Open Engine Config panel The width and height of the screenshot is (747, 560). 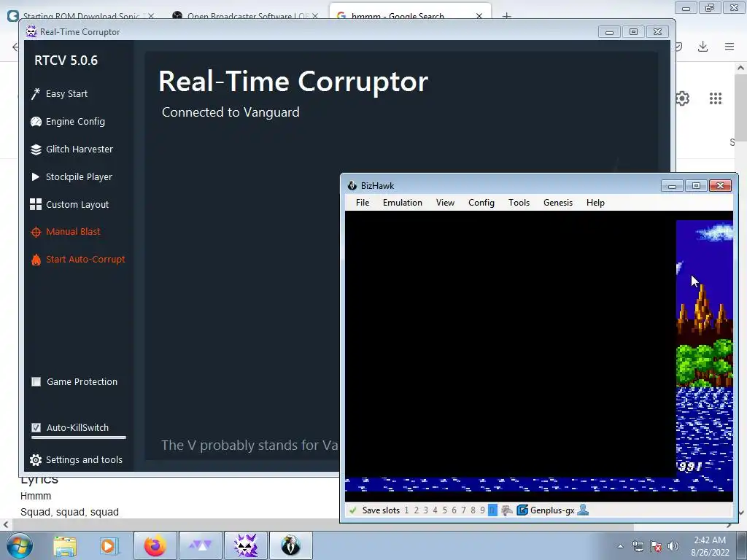click(x=67, y=122)
